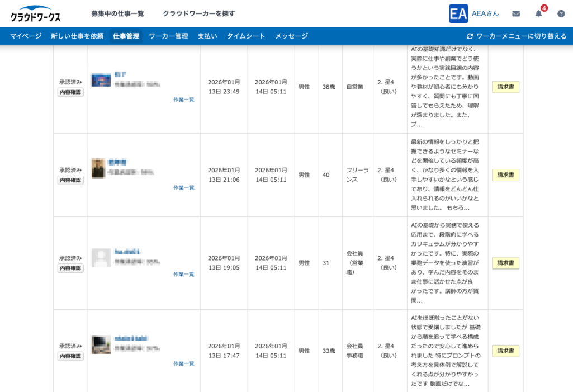Open 募集中の仕事一覧 in the header
Image resolution: width=573 pixels, height=392 pixels.
[x=117, y=13]
